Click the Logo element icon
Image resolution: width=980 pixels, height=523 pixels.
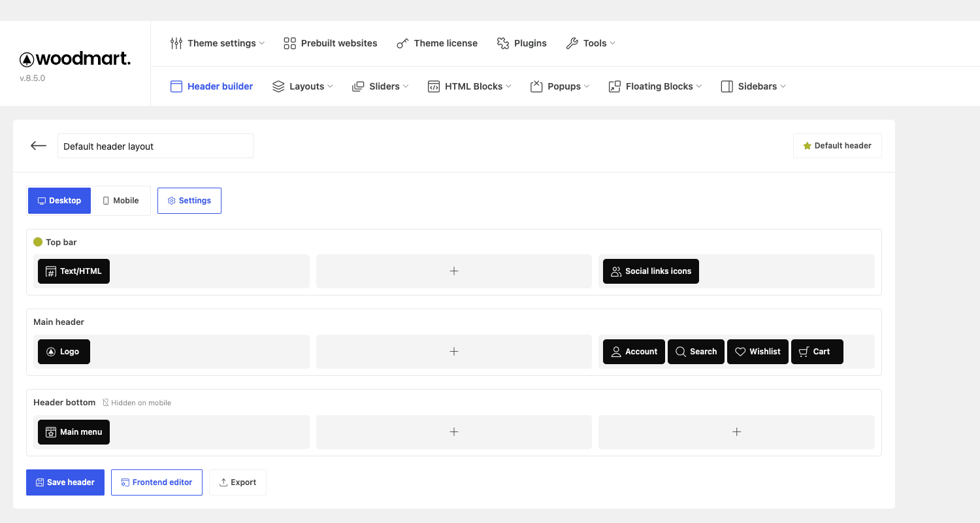pos(51,352)
